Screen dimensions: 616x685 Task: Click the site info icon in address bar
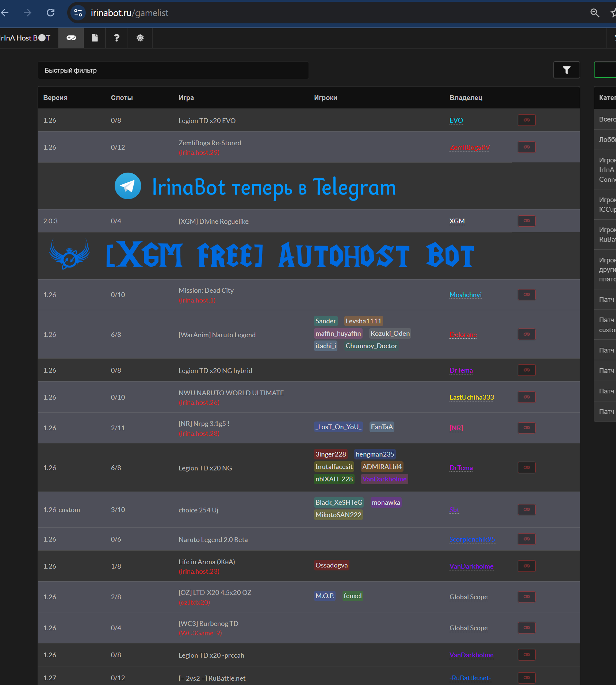coord(78,13)
